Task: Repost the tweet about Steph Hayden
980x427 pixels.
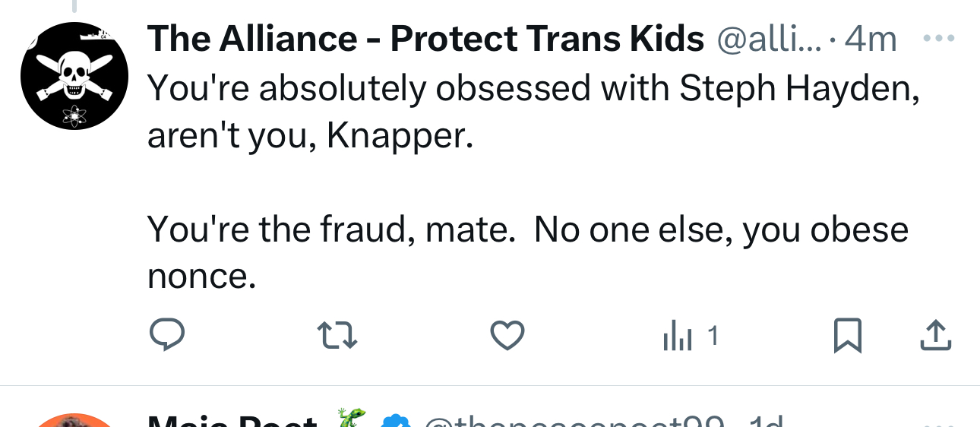Action: coord(337,335)
